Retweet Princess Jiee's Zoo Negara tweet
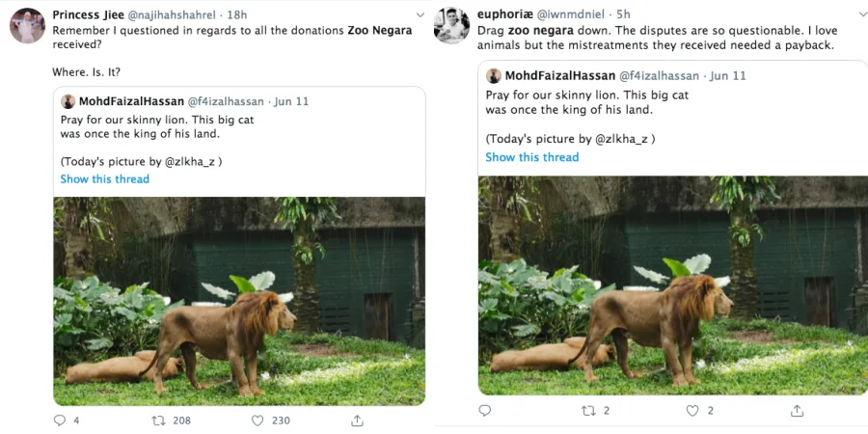The height and width of the screenshot is (434, 868). click(160, 420)
